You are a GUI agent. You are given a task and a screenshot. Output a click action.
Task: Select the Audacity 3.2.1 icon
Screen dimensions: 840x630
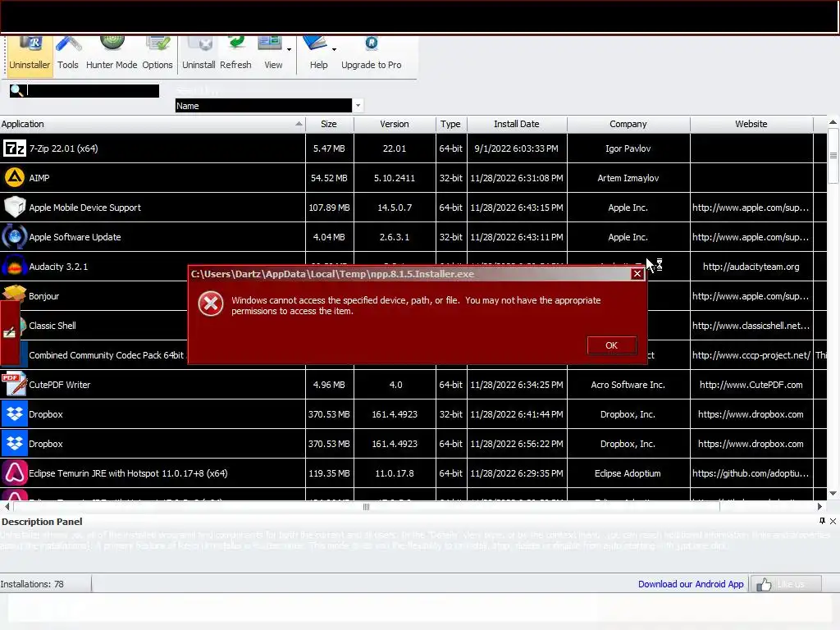click(15, 267)
